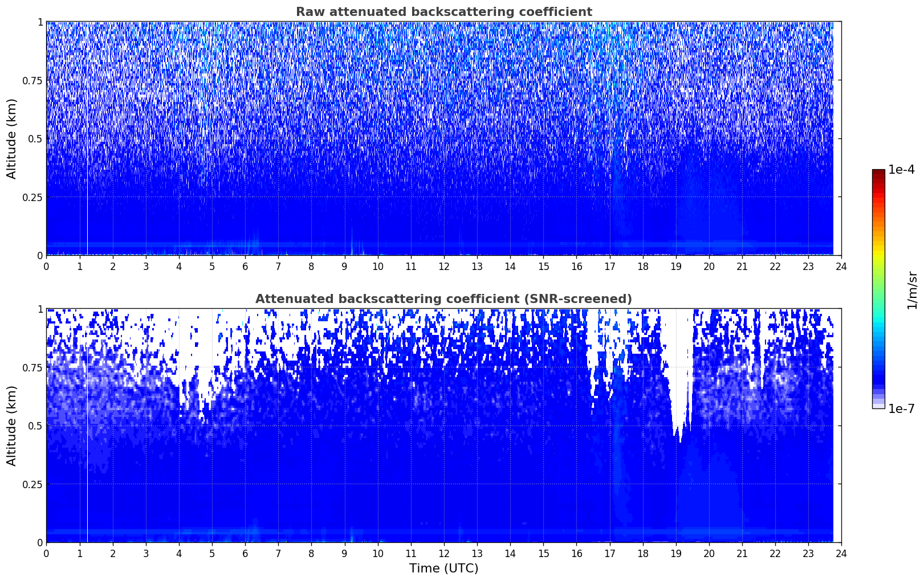This screenshot has height=581, width=924.
Task: Click the 0.5 altitude tick on bottom plot
Action: tap(36, 426)
